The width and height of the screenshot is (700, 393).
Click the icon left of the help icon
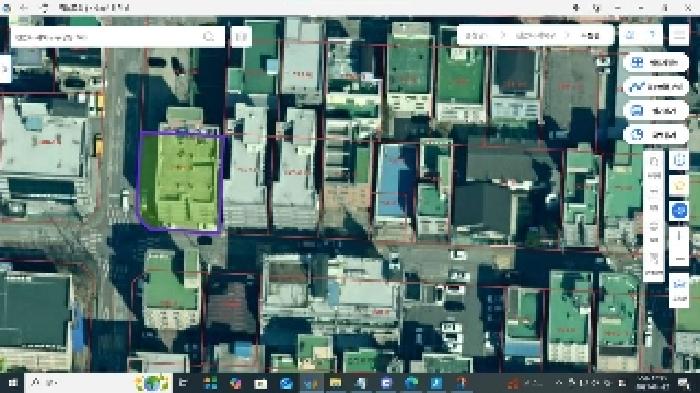click(x=630, y=35)
